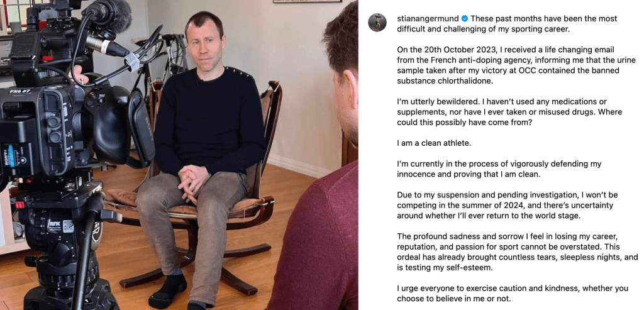Open the stianangermund profile avatar
Screen dimensions: 644x310
tap(377, 22)
